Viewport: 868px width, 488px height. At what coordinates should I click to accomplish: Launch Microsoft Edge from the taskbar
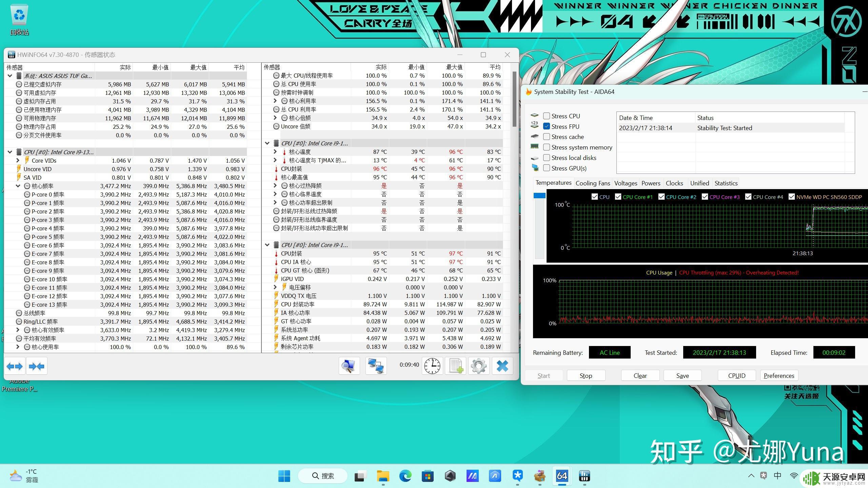[405, 476]
